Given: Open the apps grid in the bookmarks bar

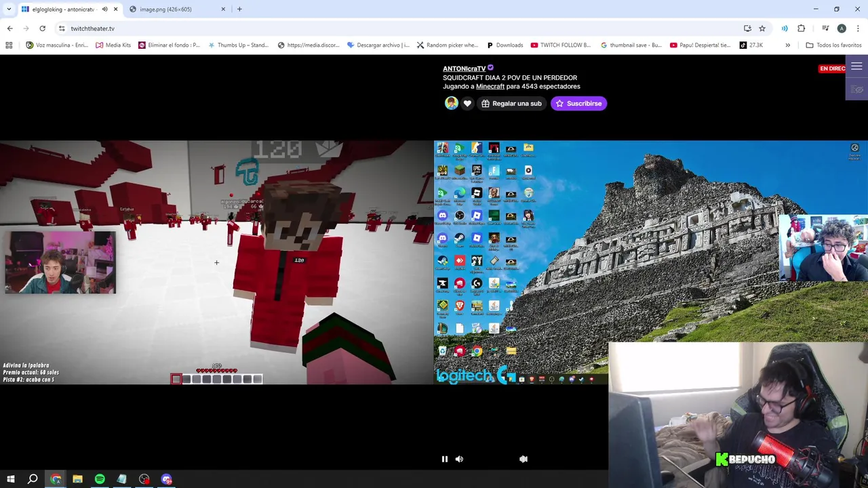Looking at the screenshot, I should tap(9, 45).
